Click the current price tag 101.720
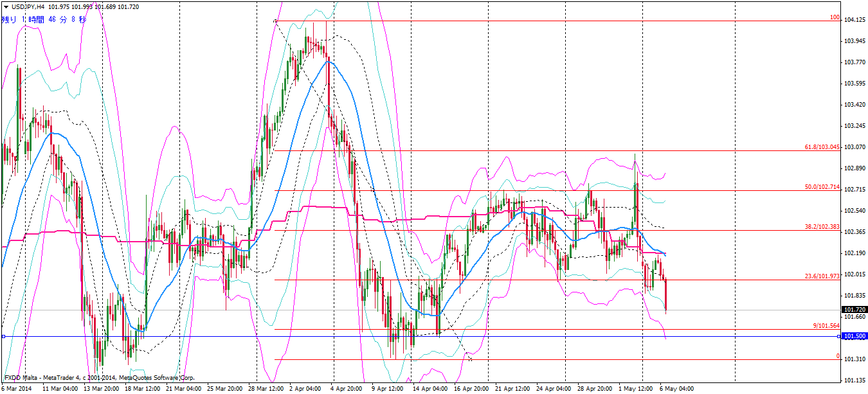The image size is (868, 394). [854, 310]
